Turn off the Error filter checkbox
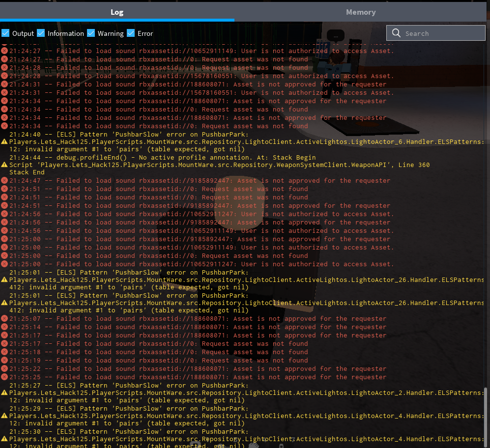Viewport: 490px width, 448px height. [131, 33]
